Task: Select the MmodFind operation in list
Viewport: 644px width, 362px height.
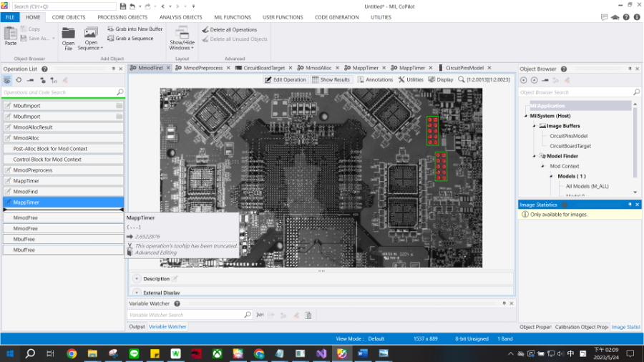Action: (x=63, y=192)
